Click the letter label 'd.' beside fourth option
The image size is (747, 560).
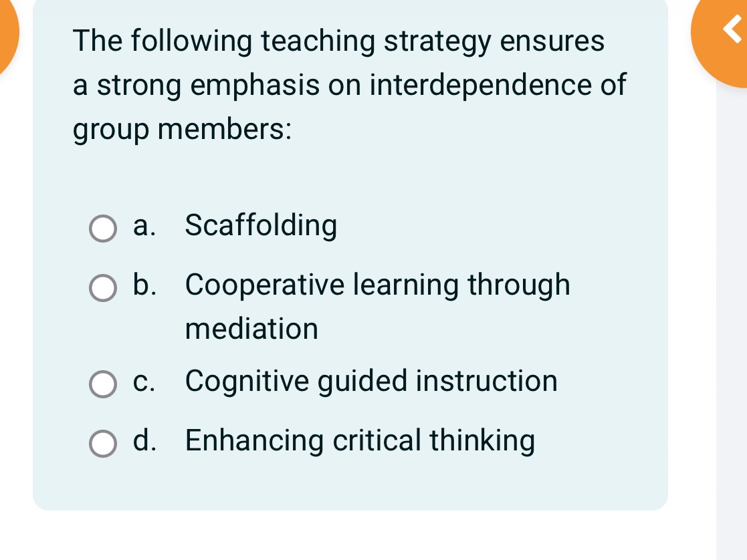click(x=145, y=441)
